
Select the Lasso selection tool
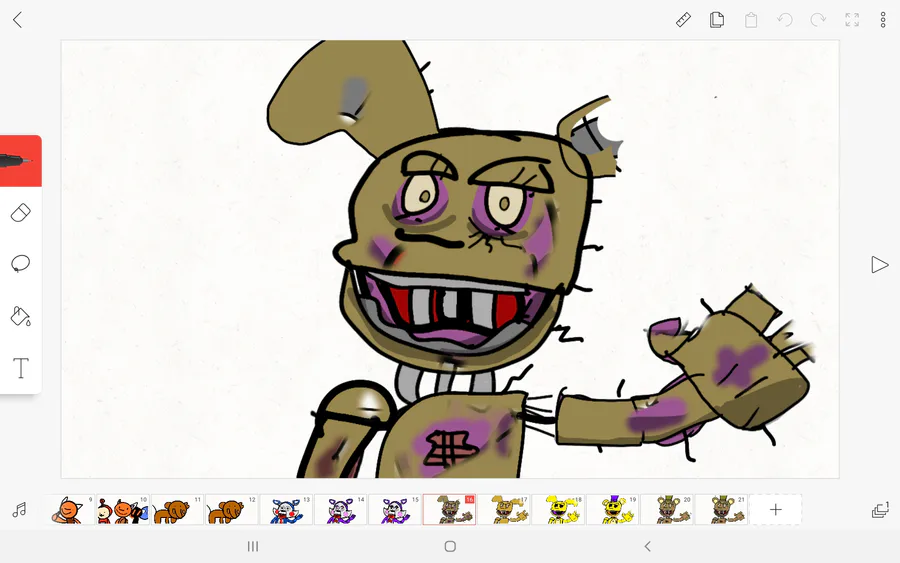pyautogui.click(x=21, y=263)
